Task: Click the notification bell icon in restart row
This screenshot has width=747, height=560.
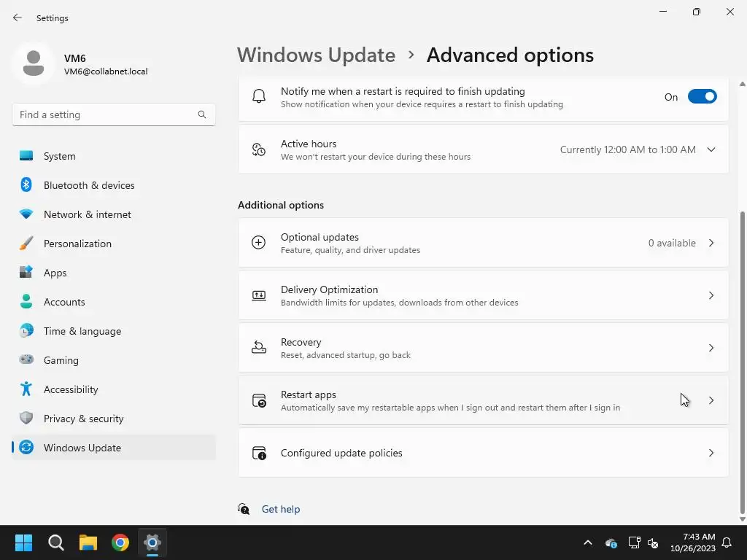Action: pos(259,97)
